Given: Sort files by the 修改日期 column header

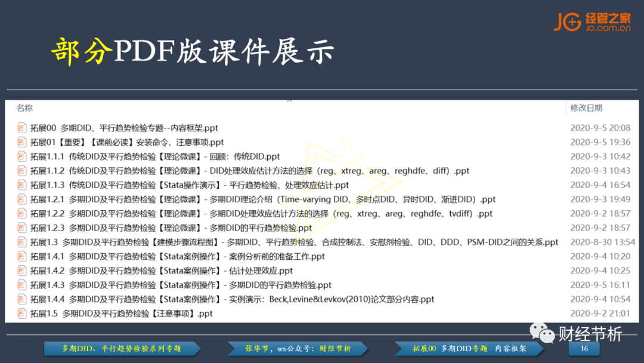Looking at the screenshot, I should click(x=586, y=108).
